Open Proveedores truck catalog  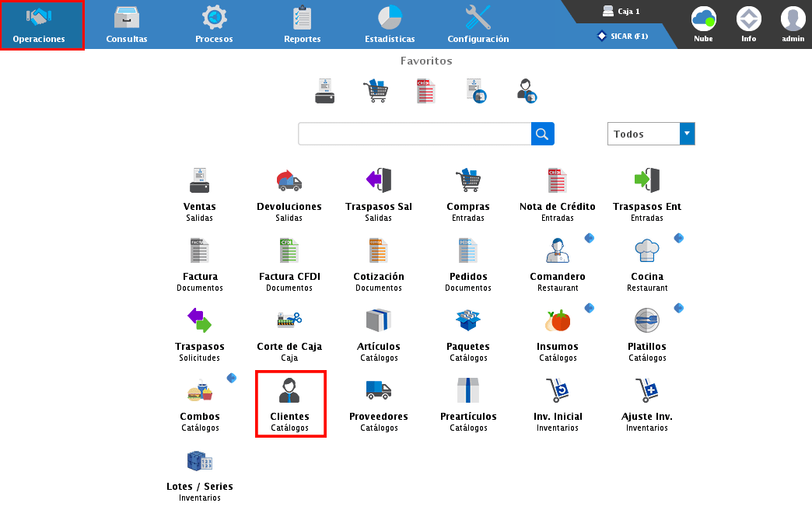point(379,391)
